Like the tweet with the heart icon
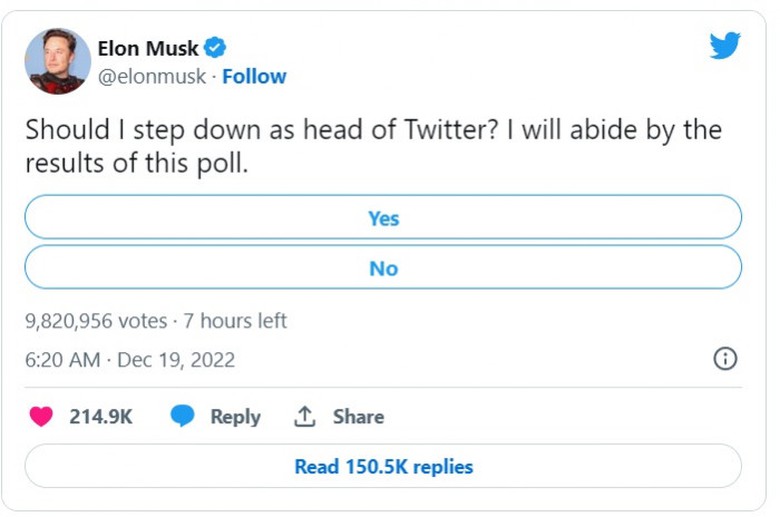 tap(41, 417)
